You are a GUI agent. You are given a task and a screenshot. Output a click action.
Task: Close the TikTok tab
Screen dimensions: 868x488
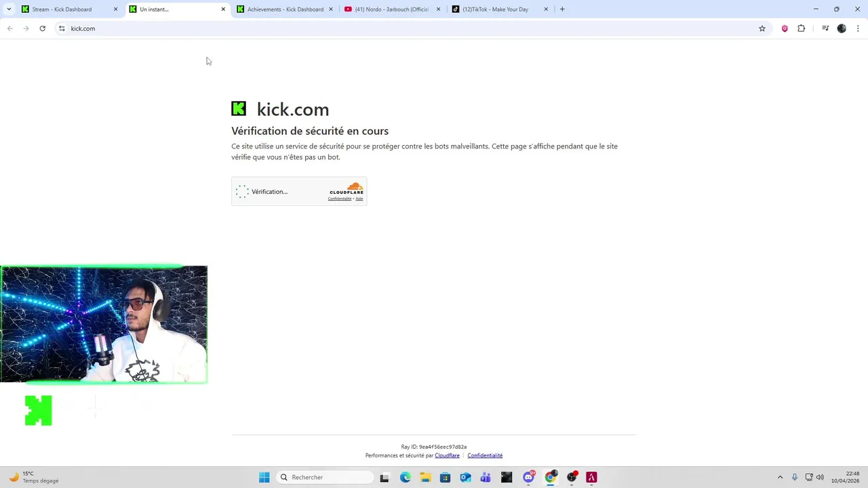[546, 9]
